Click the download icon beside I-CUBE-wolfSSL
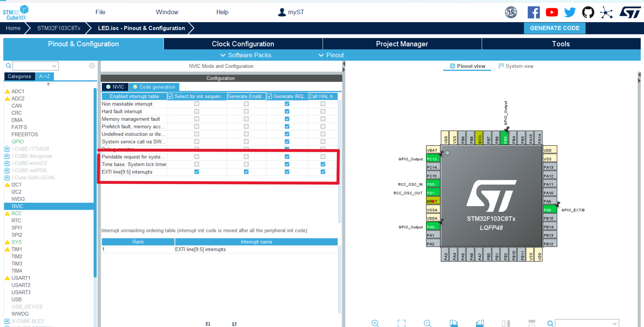This screenshot has height=327, width=644. coord(7,170)
